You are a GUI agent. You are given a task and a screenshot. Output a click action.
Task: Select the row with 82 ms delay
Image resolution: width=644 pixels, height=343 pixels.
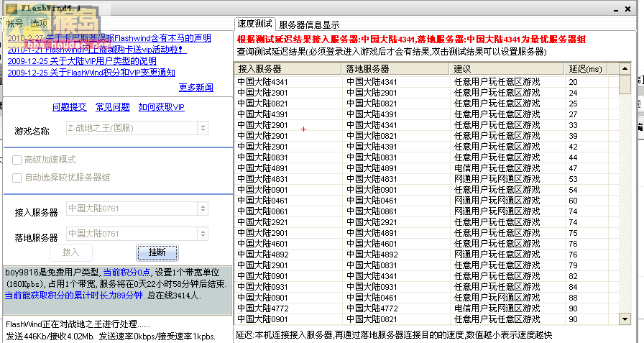[426, 276]
